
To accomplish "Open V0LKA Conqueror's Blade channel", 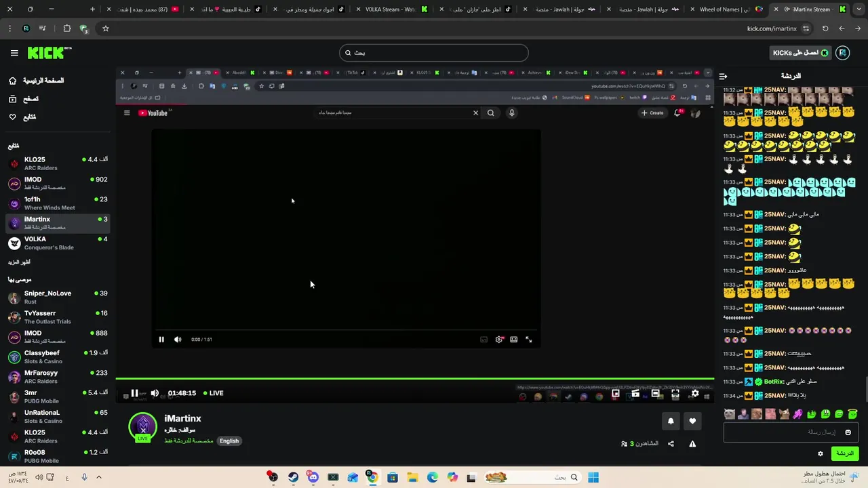I will [x=58, y=243].
